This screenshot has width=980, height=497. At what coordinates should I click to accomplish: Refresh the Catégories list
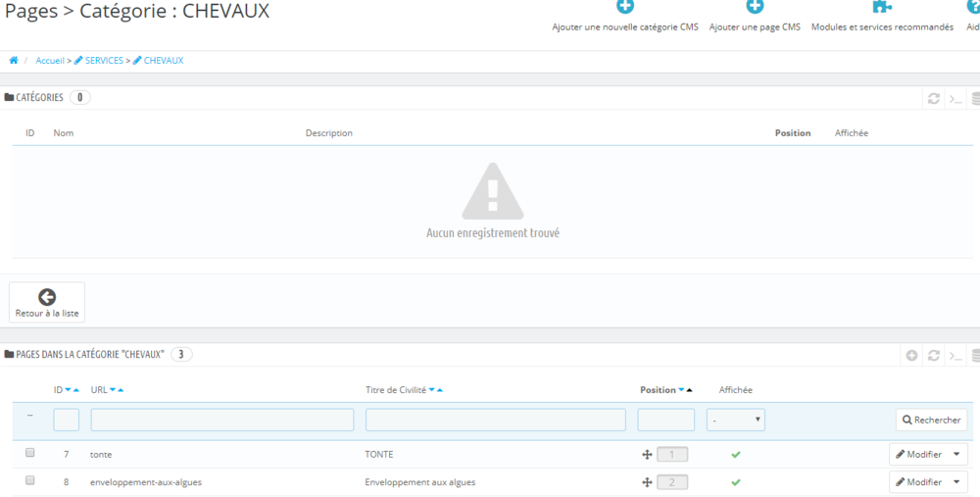point(934,99)
